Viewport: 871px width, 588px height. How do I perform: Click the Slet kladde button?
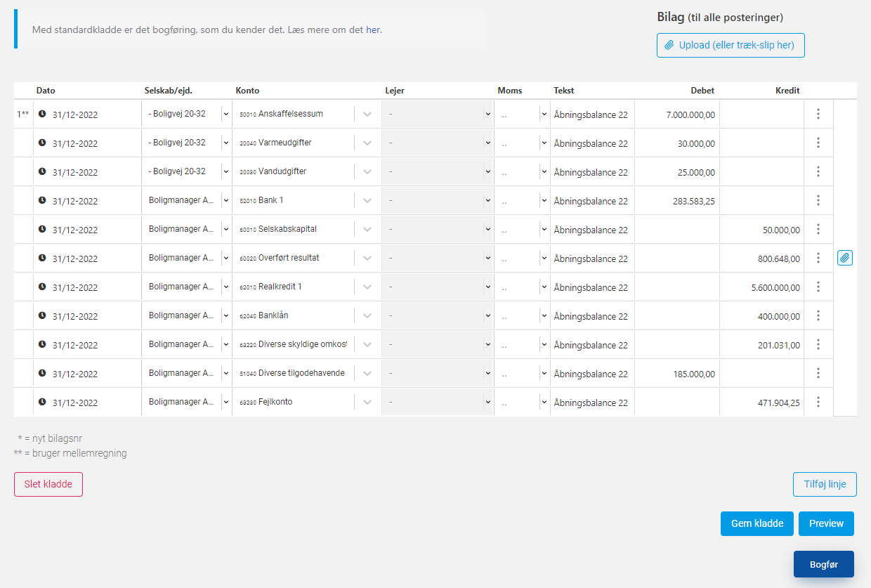pos(48,484)
